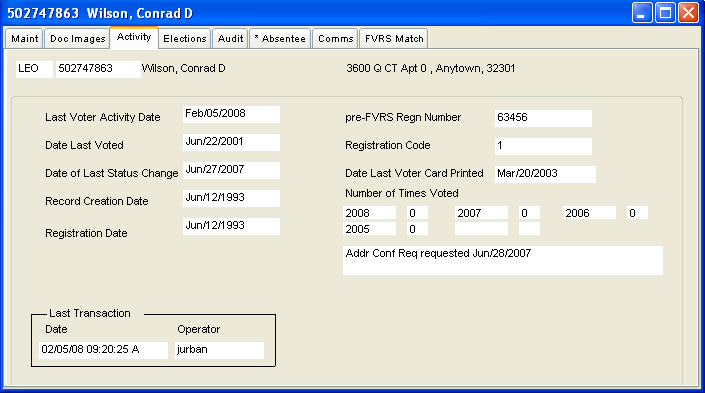Click the Date Last Voter Card Printed field
705x393 pixels.
[545, 174]
